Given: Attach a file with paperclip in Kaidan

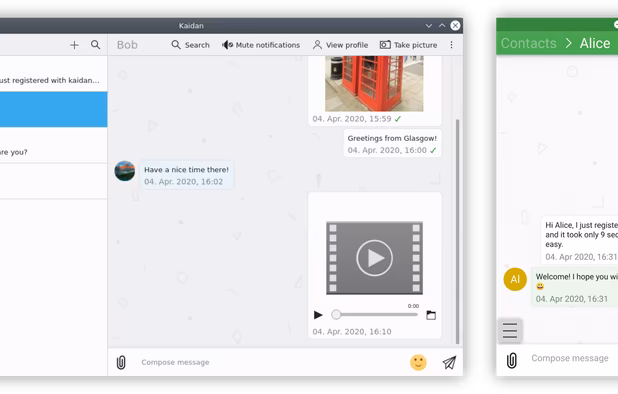Looking at the screenshot, I should click(121, 362).
